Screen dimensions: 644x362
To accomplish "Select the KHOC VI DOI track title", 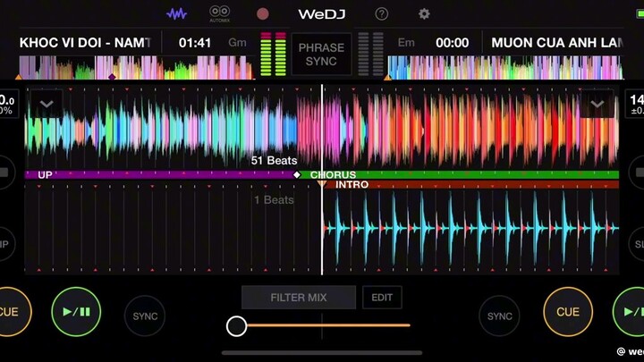I will click(85, 43).
